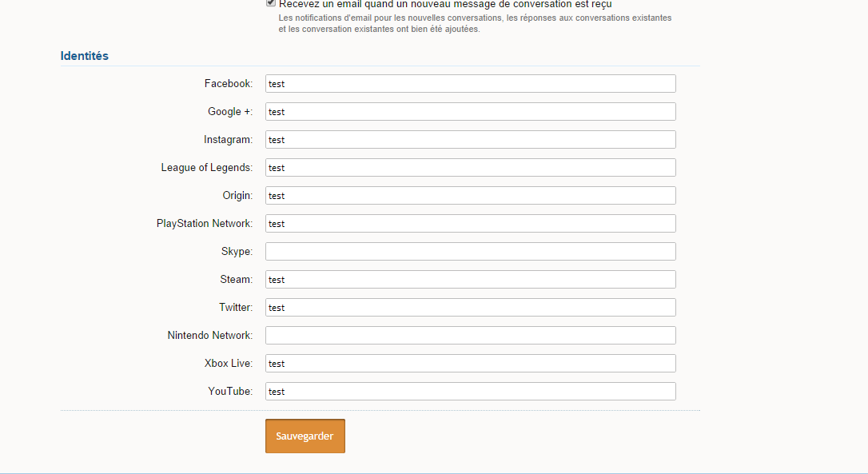This screenshot has height=474, width=868.
Task: Focus the Google + text field
Action: [471, 111]
